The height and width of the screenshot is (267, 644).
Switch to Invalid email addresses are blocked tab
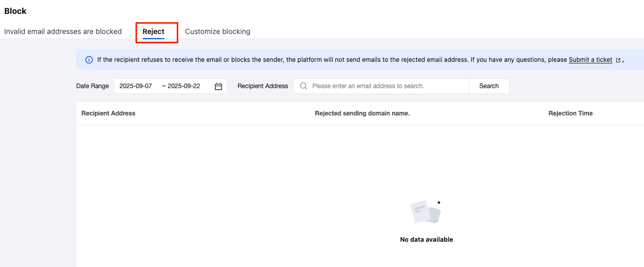[63, 31]
